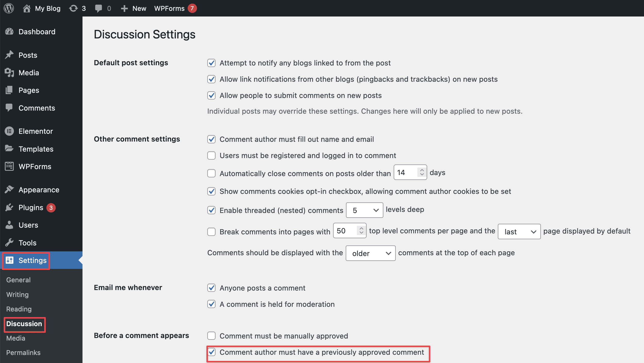Open threaded comments levels dropdown
The width and height of the screenshot is (644, 363).
tap(364, 210)
